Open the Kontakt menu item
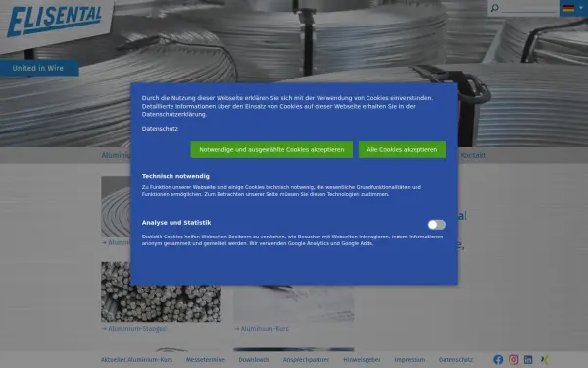 tap(472, 155)
